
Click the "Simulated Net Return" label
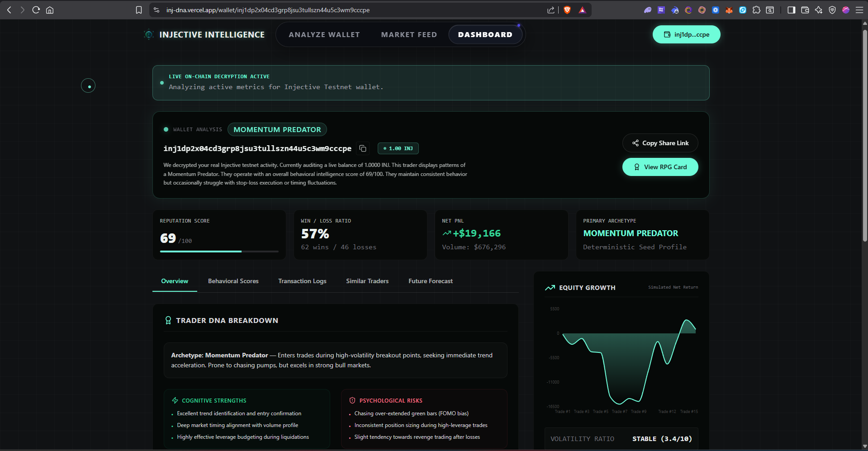coord(673,287)
